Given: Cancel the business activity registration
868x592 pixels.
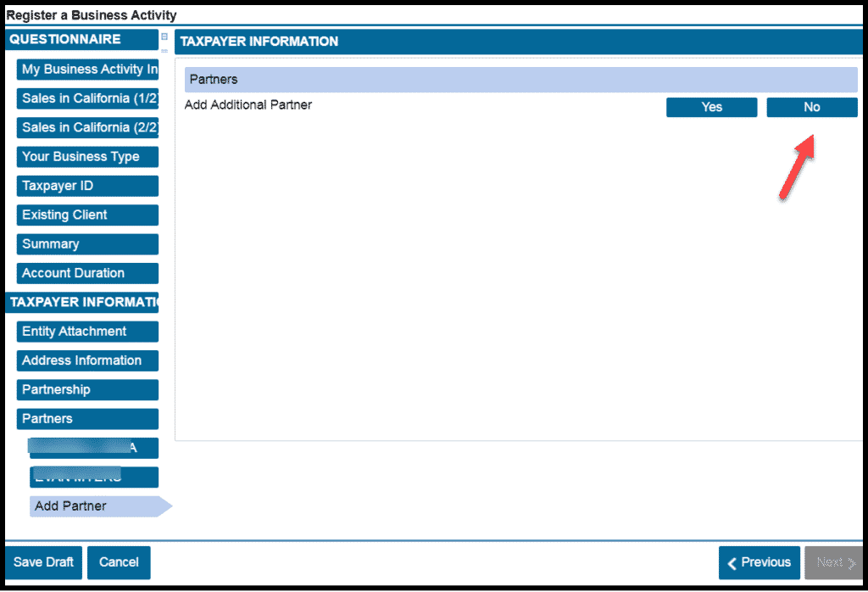Looking at the screenshot, I should point(119,562).
